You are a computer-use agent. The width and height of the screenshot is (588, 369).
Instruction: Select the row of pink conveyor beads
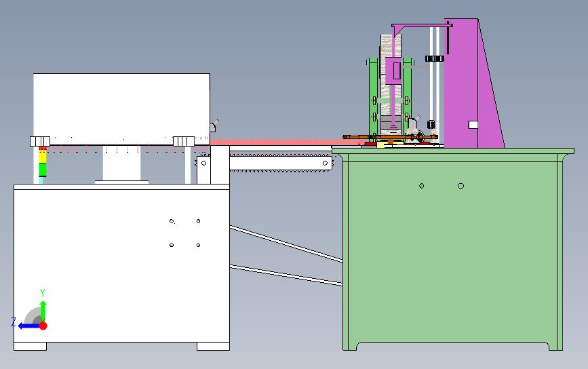click(x=287, y=142)
